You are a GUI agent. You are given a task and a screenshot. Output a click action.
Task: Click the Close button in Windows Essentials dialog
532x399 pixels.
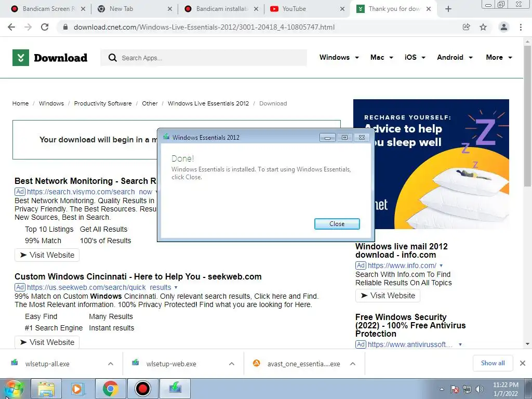[x=337, y=224]
